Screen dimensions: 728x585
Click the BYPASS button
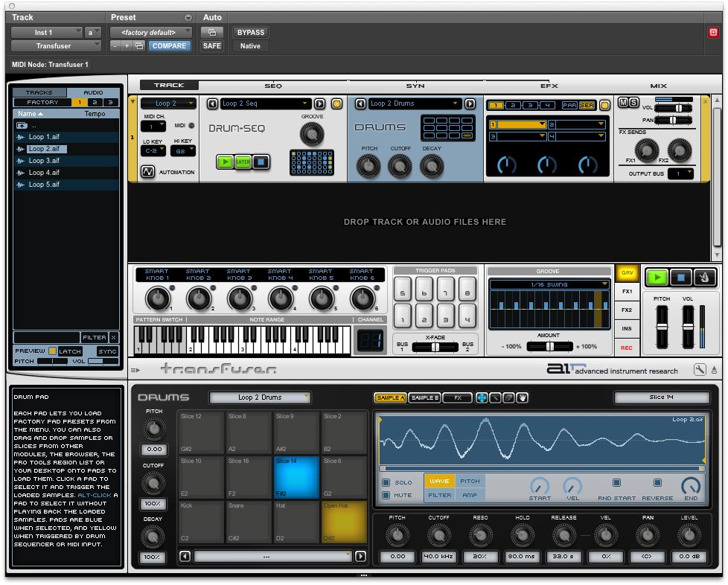click(251, 32)
